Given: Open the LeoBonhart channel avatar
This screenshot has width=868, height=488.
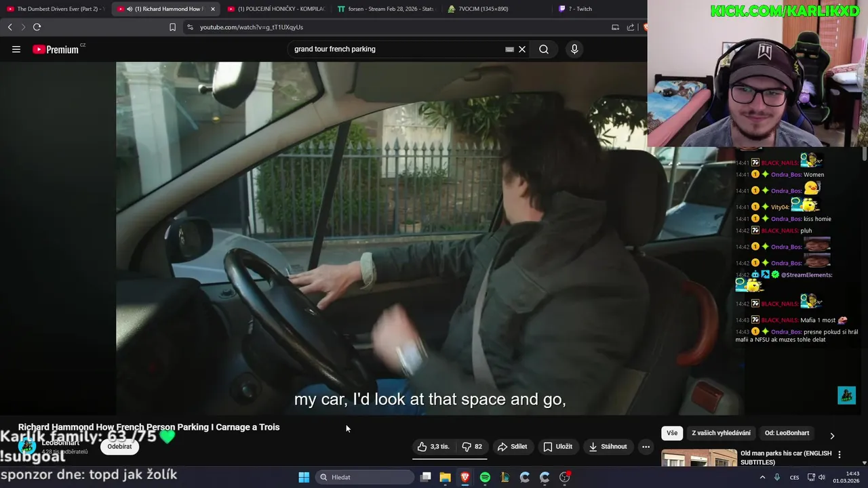Looking at the screenshot, I should point(27,446).
